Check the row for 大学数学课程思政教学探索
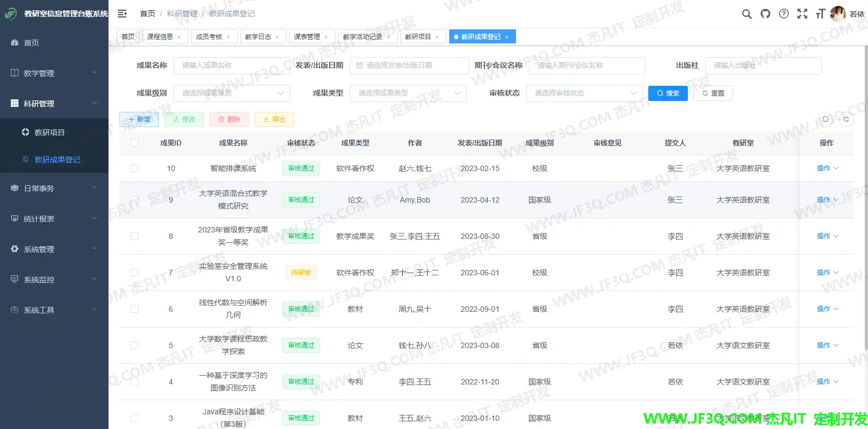Screen dimensions: 868x429 point(135,345)
